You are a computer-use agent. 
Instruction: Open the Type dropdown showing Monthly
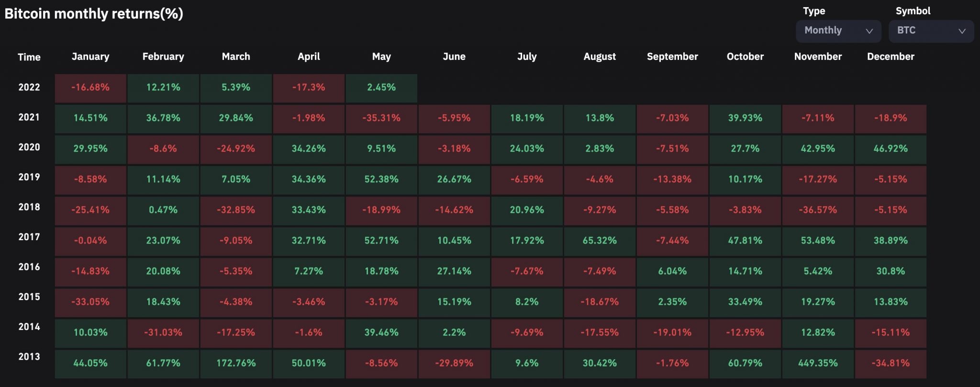click(x=838, y=31)
